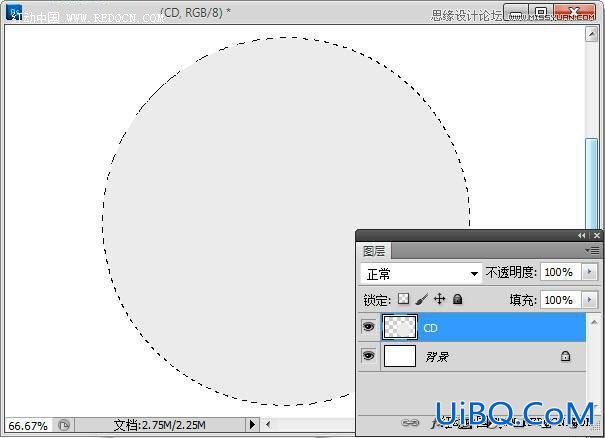605x438 pixels.
Task: Select the 图层 panel tab
Action: [x=374, y=251]
